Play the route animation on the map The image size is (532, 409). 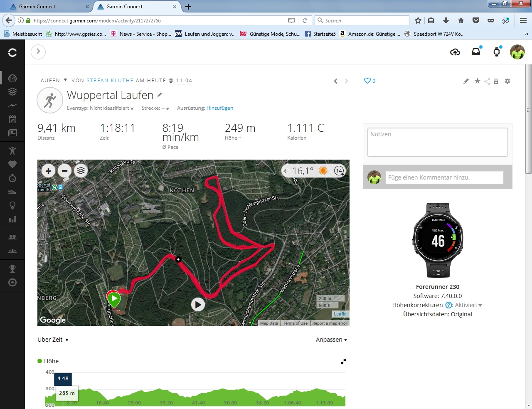pyautogui.click(x=198, y=305)
